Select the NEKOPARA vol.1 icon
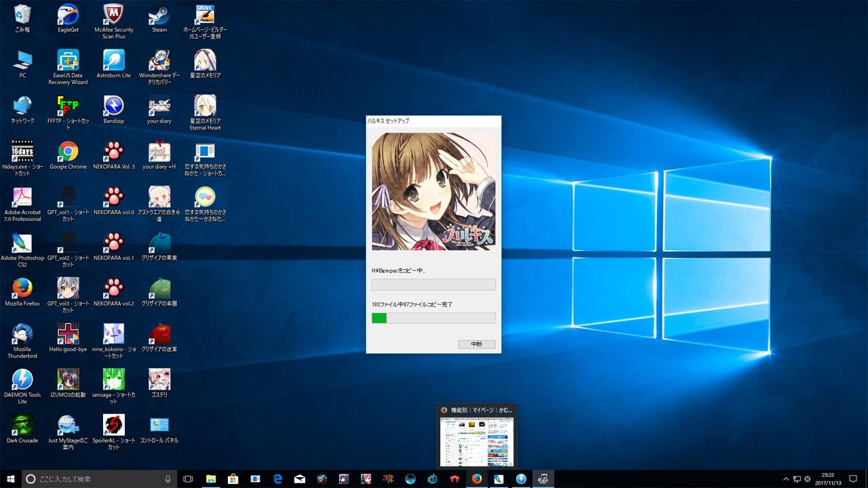868x488 pixels. click(113, 246)
